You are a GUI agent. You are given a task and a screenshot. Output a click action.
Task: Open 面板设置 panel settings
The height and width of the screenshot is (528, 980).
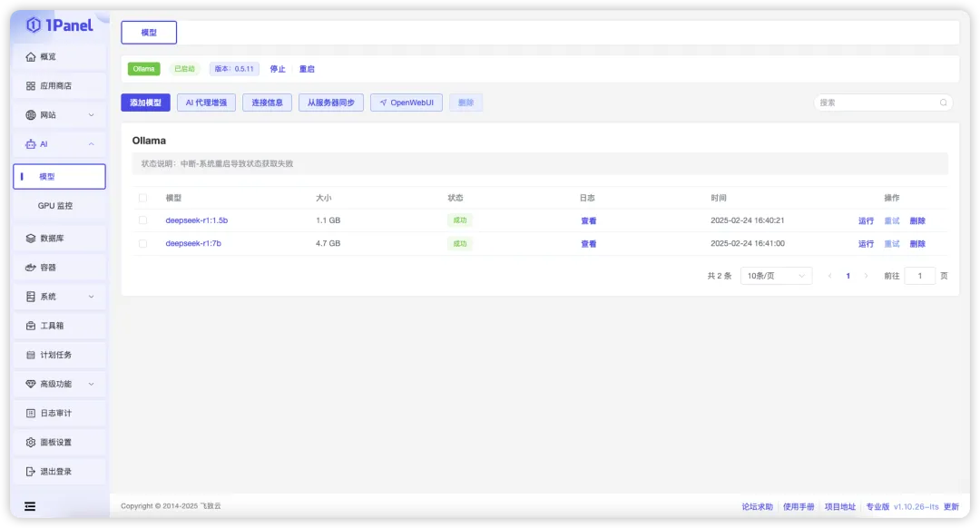click(46, 442)
